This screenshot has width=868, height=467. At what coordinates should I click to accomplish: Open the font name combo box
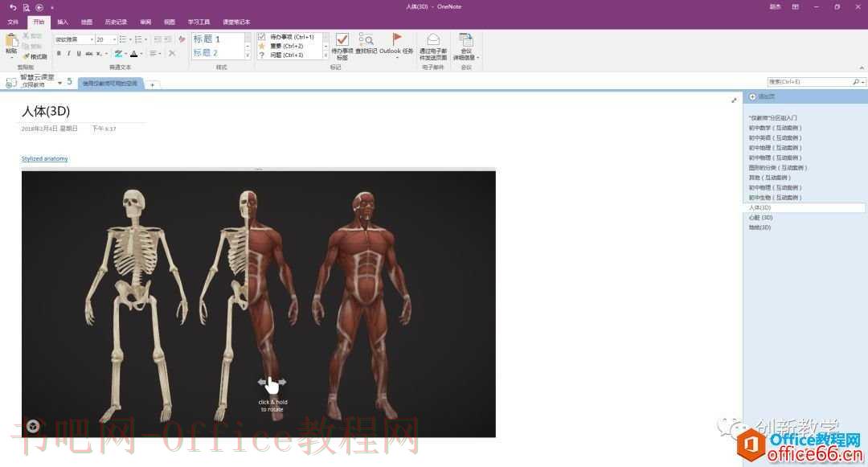coord(74,39)
